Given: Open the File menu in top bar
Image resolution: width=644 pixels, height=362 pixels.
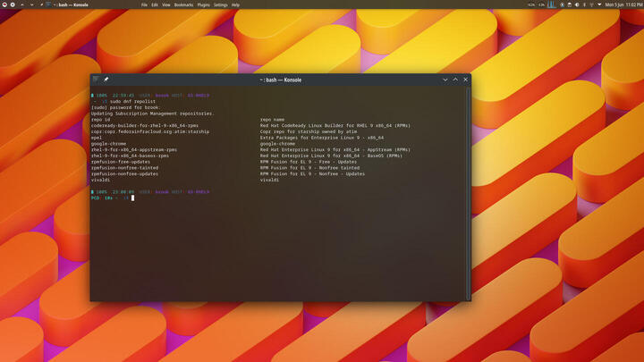Looking at the screenshot, I should (144, 5).
